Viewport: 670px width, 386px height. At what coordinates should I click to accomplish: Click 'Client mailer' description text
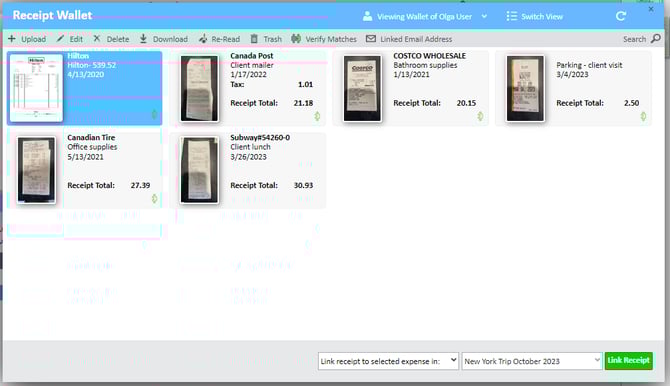[252, 65]
